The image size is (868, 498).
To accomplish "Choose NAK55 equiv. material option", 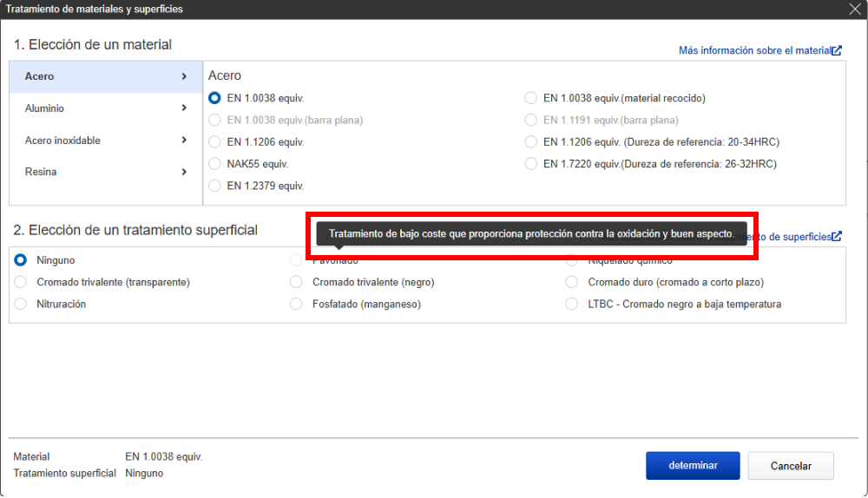I will [215, 163].
